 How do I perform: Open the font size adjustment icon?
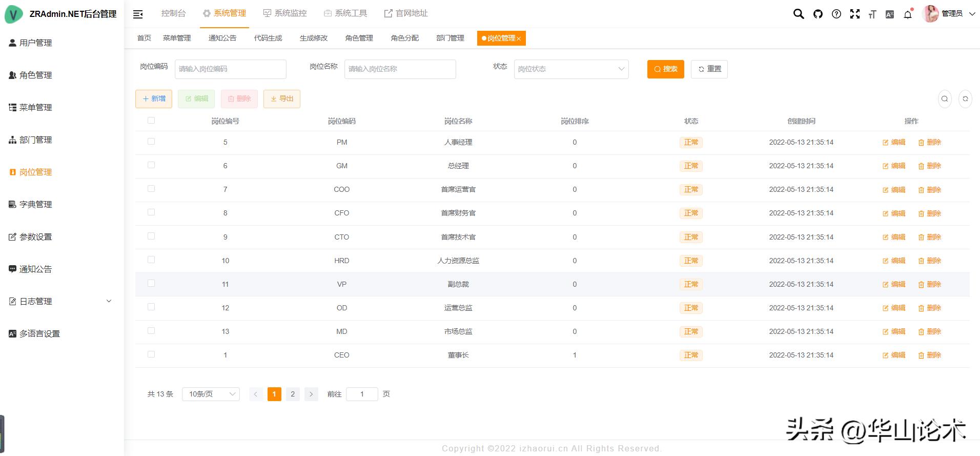[872, 14]
